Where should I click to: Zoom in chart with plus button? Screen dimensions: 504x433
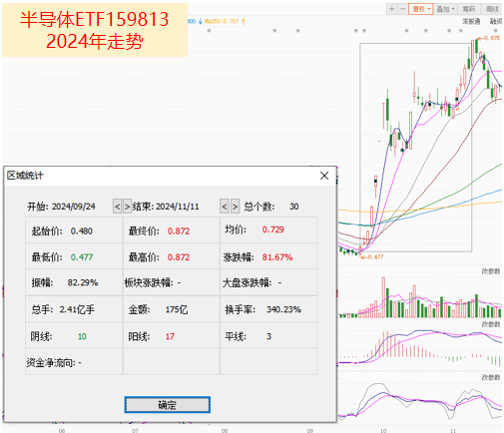[392, 9]
